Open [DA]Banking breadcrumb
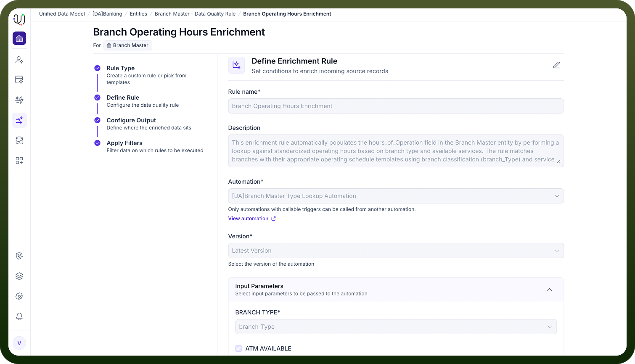Image resolution: width=635 pixels, height=364 pixels. (x=107, y=14)
